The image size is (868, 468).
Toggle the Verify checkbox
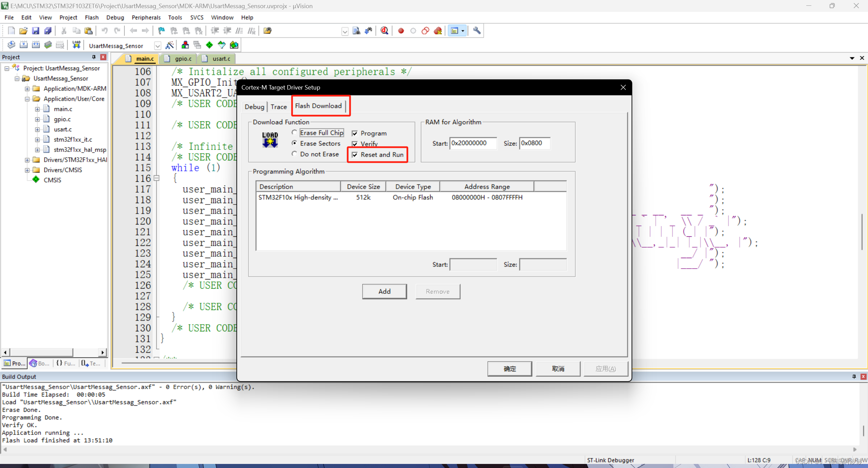coord(355,144)
